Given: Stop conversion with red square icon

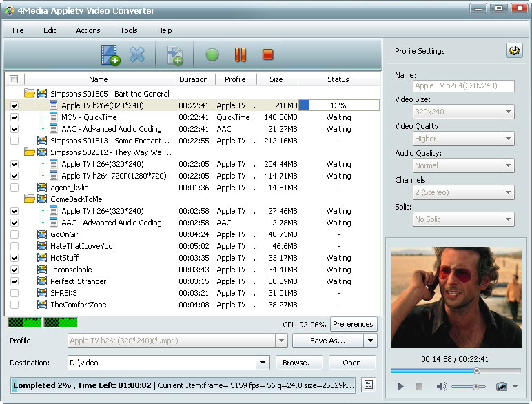Looking at the screenshot, I should pos(267,54).
